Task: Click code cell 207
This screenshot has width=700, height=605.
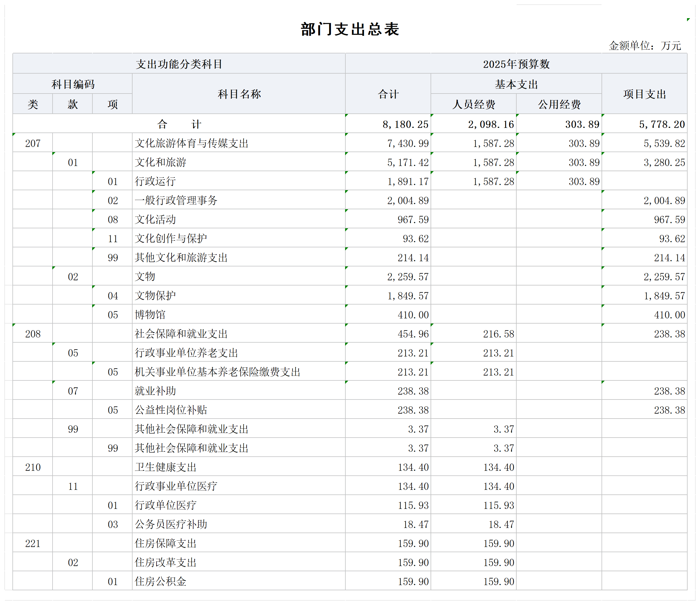Action: (33, 143)
